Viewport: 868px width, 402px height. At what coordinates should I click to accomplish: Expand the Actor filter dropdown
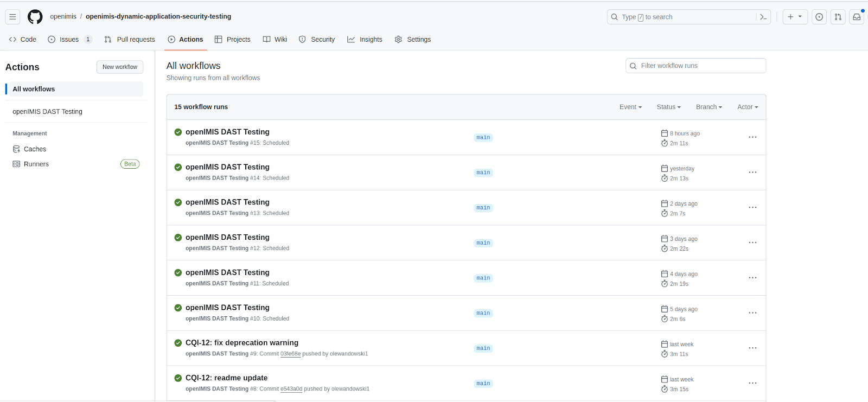(x=748, y=107)
